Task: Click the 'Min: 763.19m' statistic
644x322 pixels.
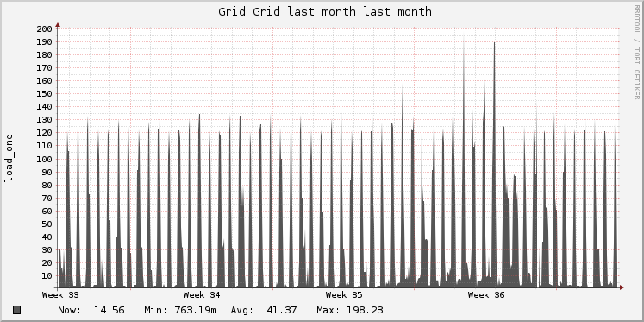Action: tap(180, 310)
